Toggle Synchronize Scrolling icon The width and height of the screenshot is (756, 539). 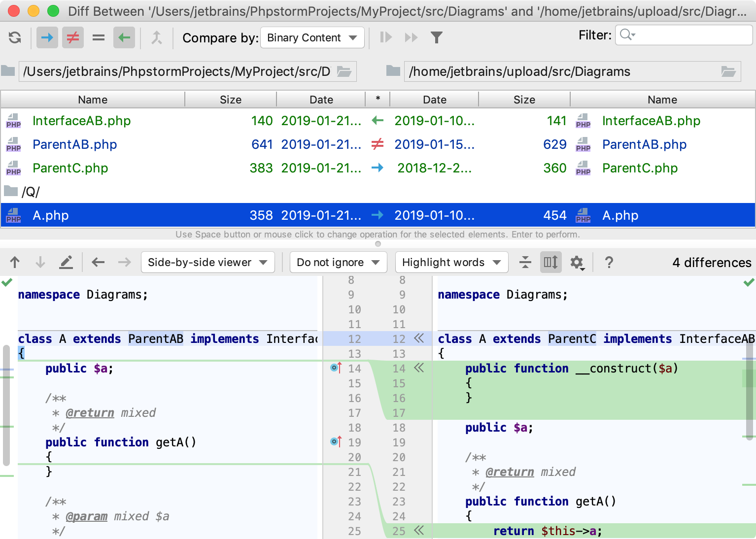point(551,262)
